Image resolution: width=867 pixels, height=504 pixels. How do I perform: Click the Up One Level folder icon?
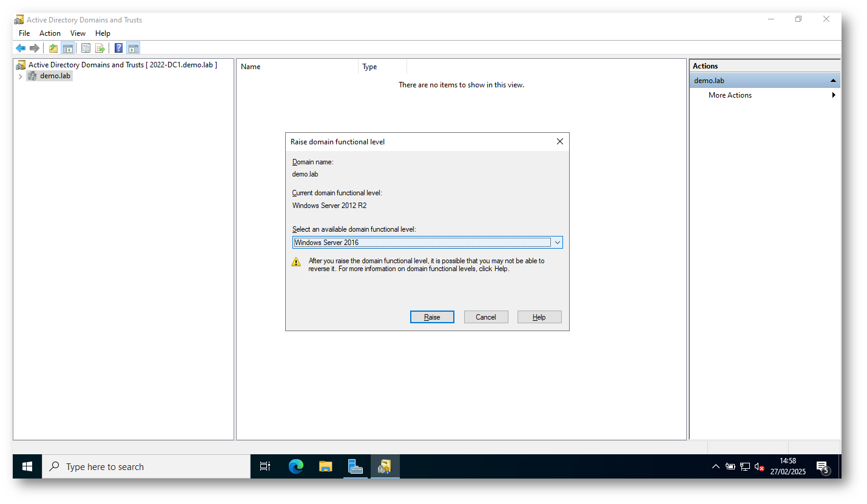coord(53,49)
